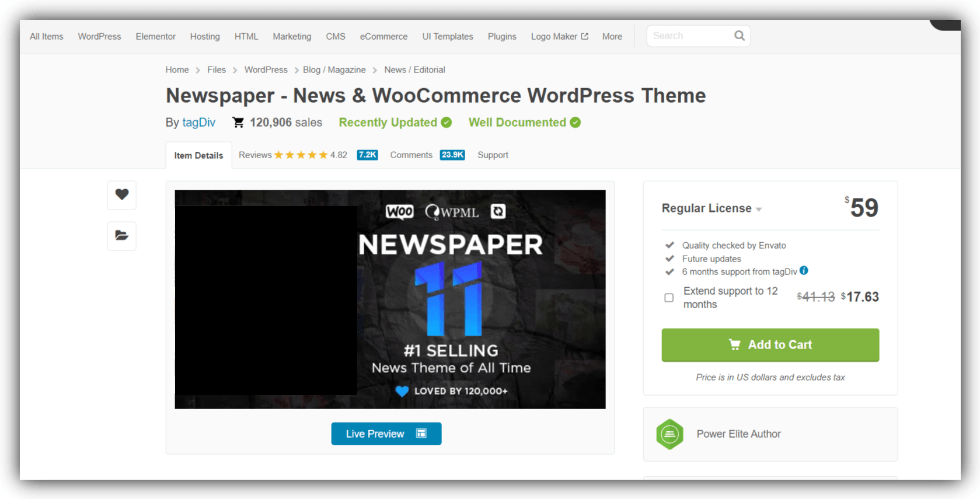Click the info icon beside tagDiv support
This screenshot has width=980, height=499.
[x=804, y=271]
